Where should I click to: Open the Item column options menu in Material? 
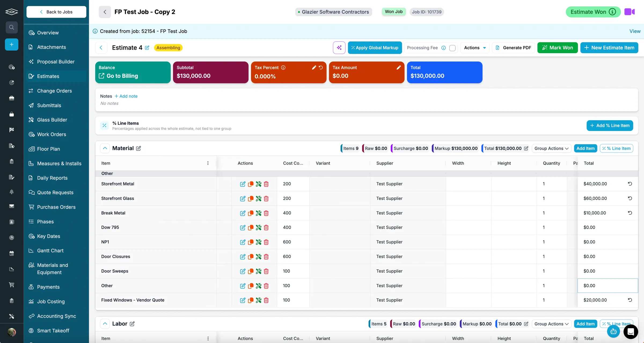208,163
